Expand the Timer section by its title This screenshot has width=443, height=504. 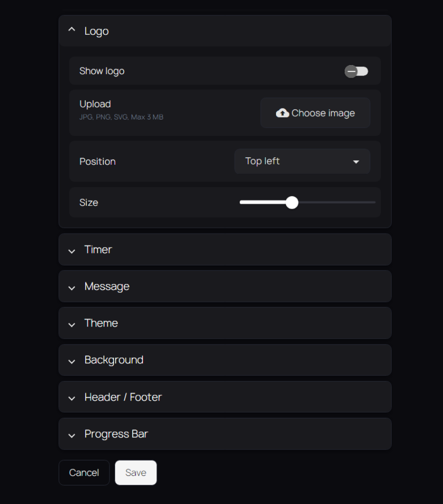pos(98,249)
